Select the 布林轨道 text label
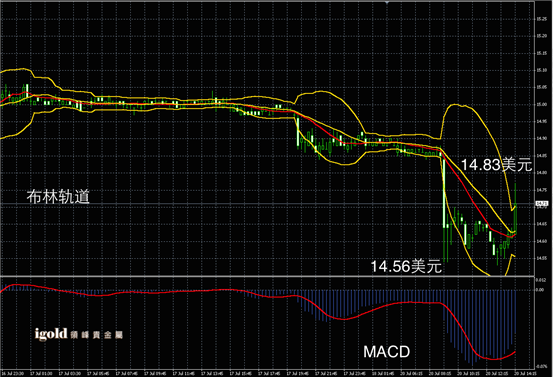Screen dimensions: 553x377 (58, 196)
